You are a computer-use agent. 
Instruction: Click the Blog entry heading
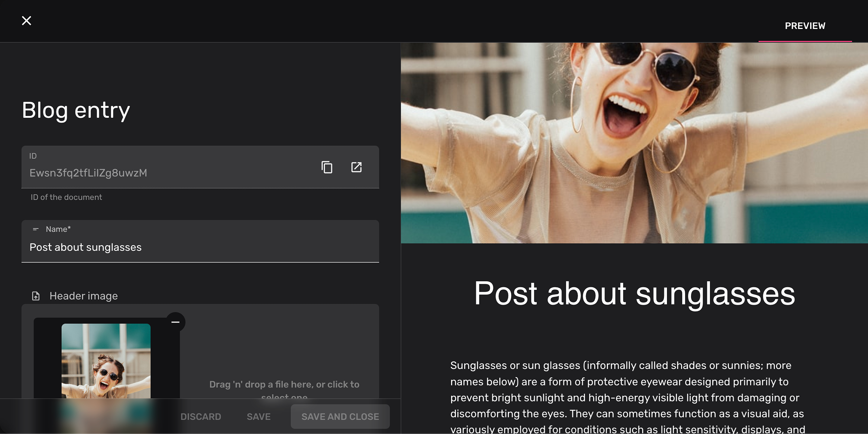(76, 110)
